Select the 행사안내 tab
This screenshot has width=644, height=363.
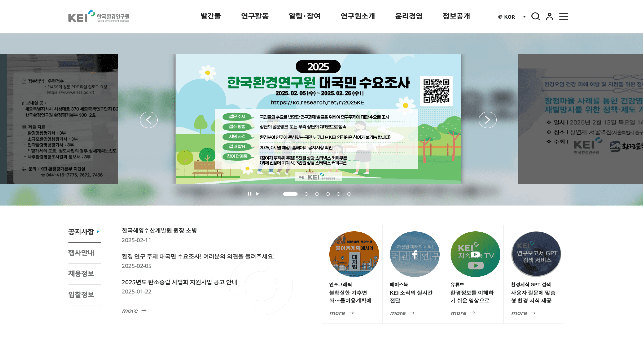pyautogui.click(x=81, y=253)
